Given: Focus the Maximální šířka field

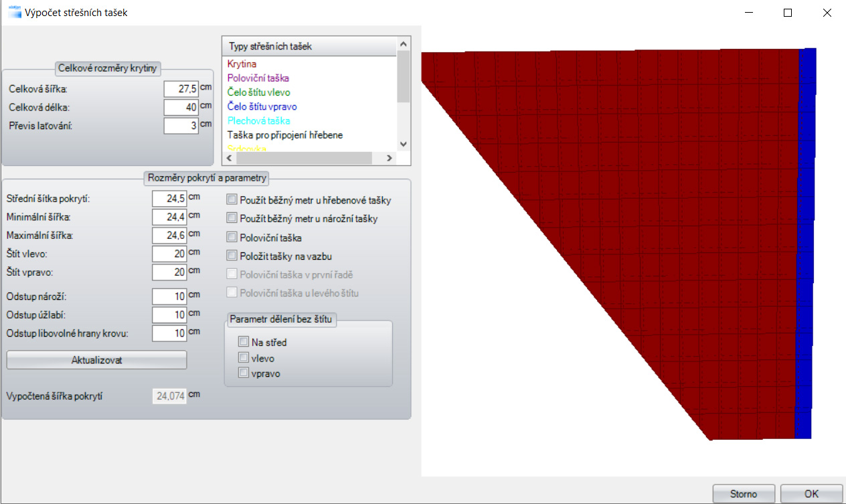Looking at the screenshot, I should (169, 236).
